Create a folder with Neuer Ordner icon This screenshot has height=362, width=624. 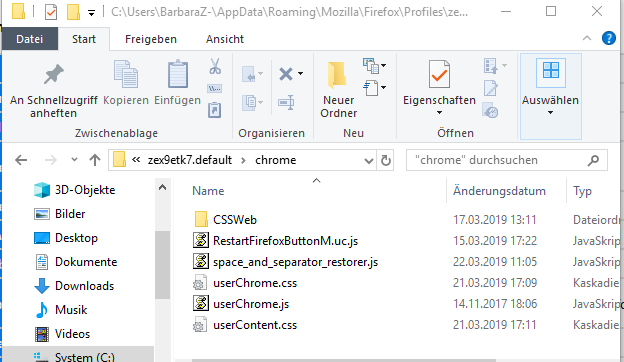[338, 75]
